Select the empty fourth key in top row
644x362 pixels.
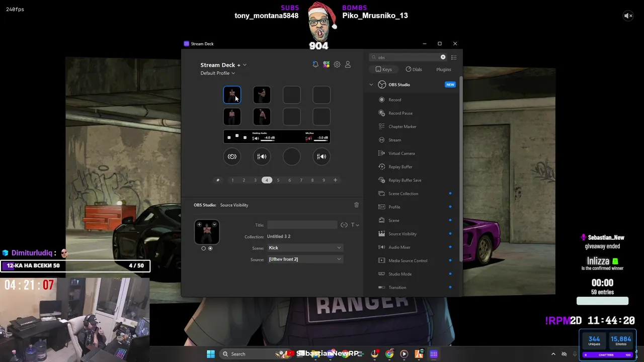[321, 95]
